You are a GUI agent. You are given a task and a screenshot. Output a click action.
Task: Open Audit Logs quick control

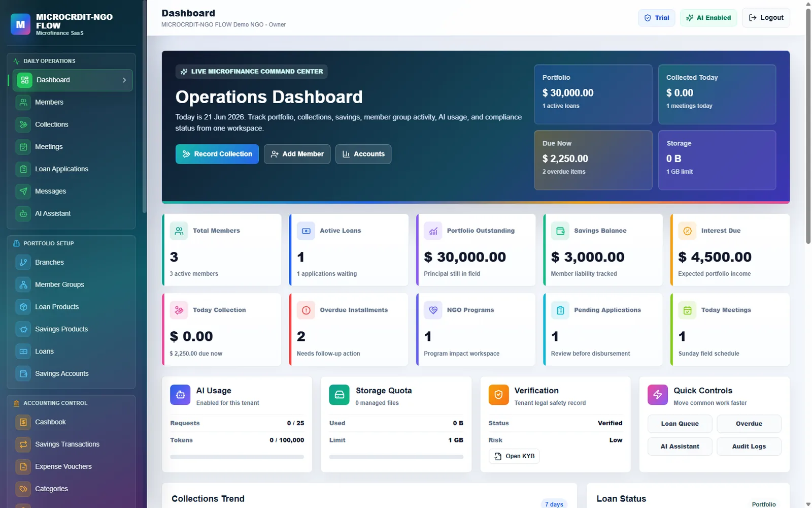tap(749, 447)
